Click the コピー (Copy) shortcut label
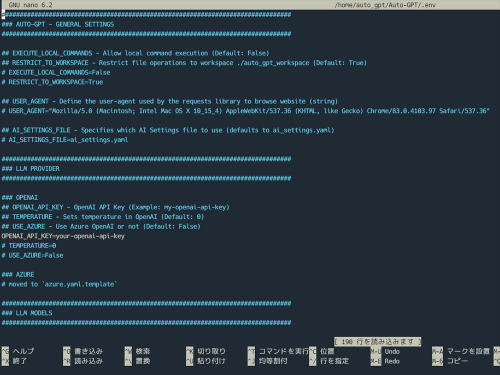This screenshot has width=500, height=375. [457, 361]
